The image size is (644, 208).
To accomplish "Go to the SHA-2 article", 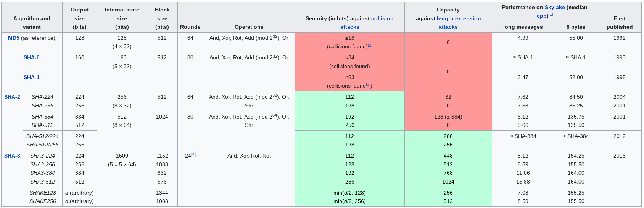I will click(x=12, y=97).
